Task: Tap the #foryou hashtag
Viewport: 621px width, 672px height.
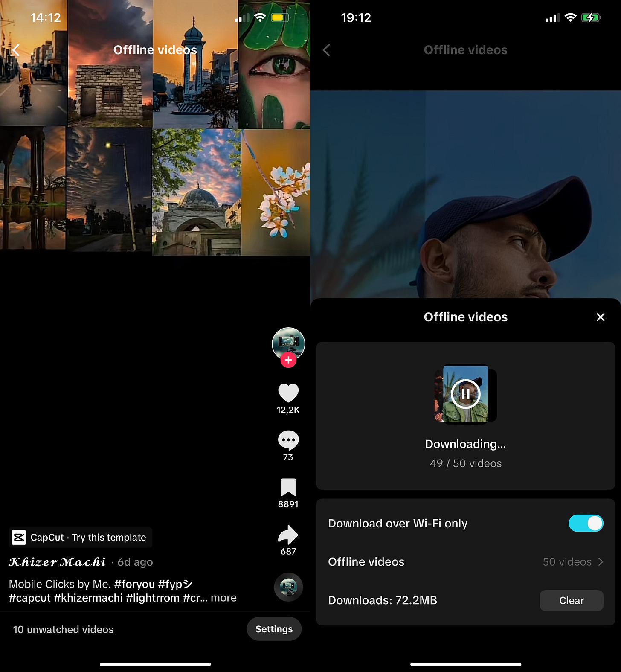Action: [134, 584]
